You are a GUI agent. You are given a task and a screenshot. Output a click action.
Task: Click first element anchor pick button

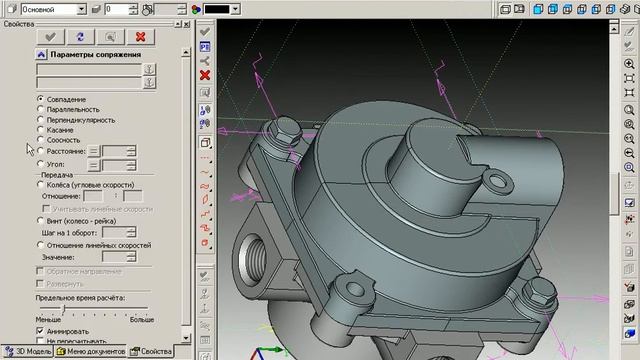point(149,69)
